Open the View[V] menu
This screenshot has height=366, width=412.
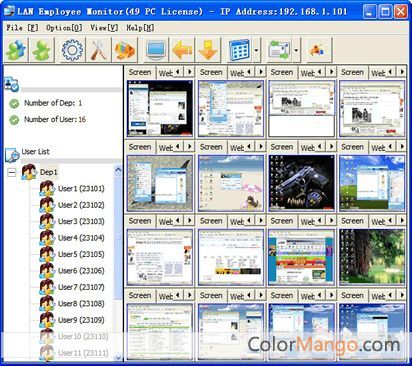pos(104,28)
